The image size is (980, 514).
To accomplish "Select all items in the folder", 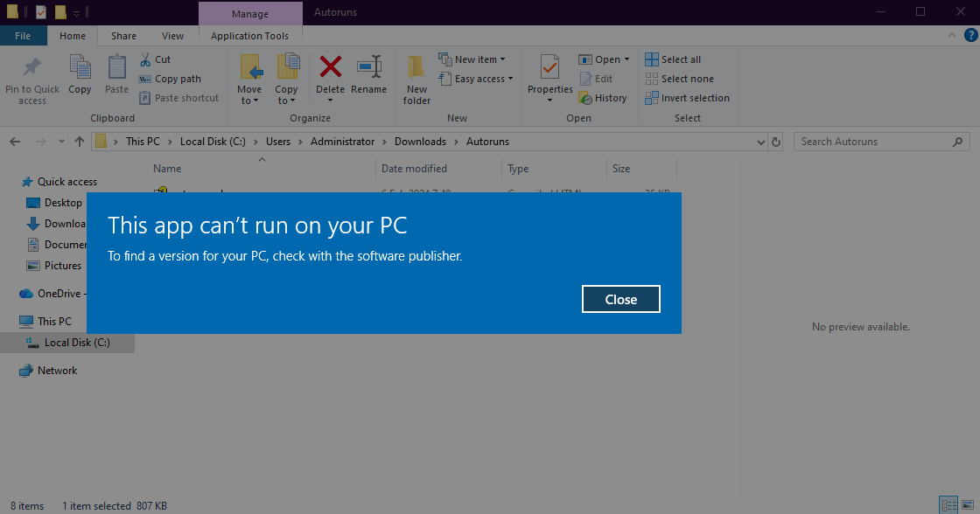I will (674, 59).
